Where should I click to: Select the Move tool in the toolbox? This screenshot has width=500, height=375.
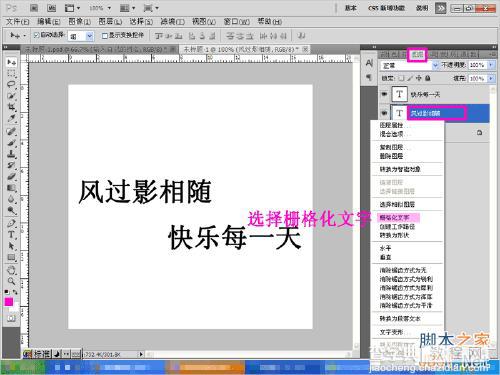tap(11, 62)
